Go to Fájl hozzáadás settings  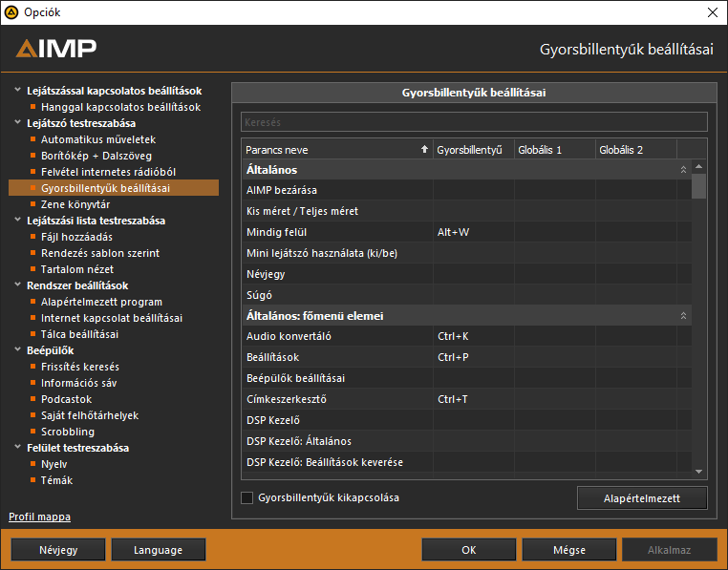76,237
